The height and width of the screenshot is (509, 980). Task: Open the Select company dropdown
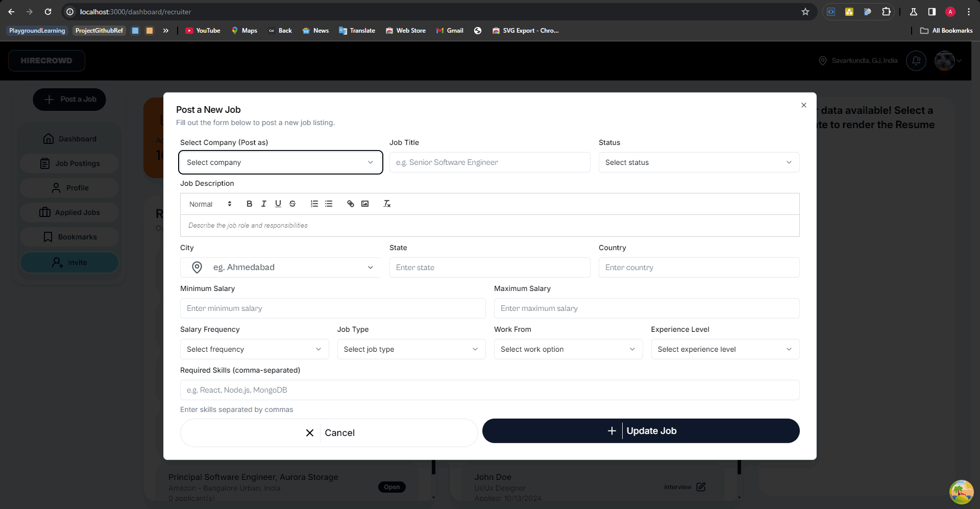[281, 162]
